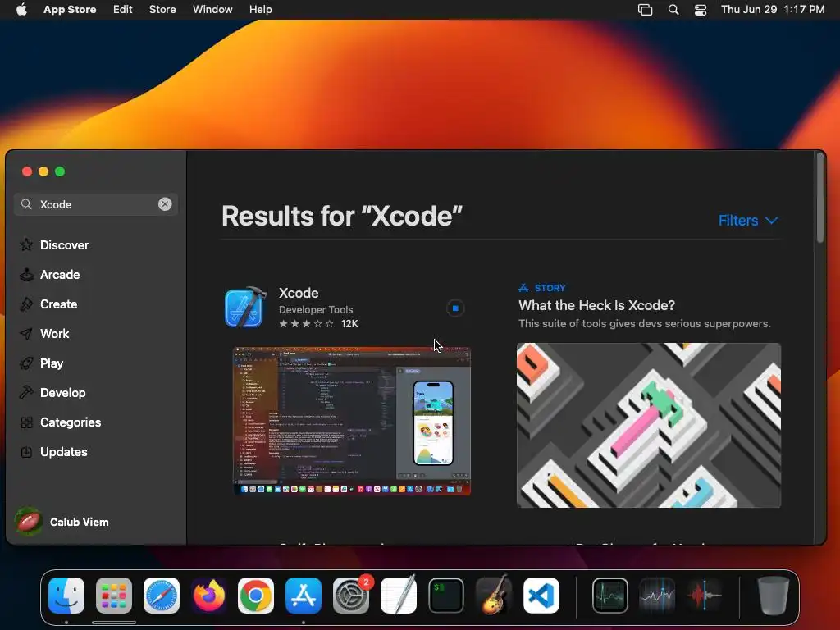Image resolution: width=840 pixels, height=630 pixels.
Task: Click the story subtitle about devs superpowers
Action: coord(645,323)
